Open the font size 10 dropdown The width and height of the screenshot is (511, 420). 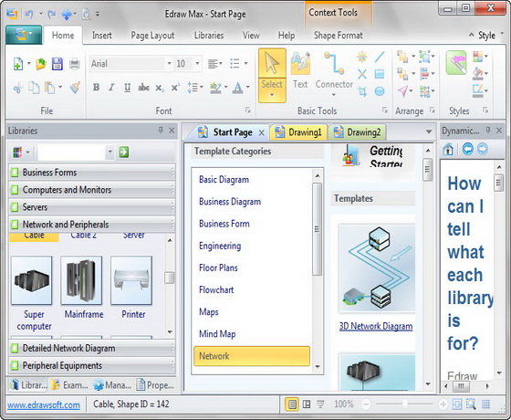[197, 63]
